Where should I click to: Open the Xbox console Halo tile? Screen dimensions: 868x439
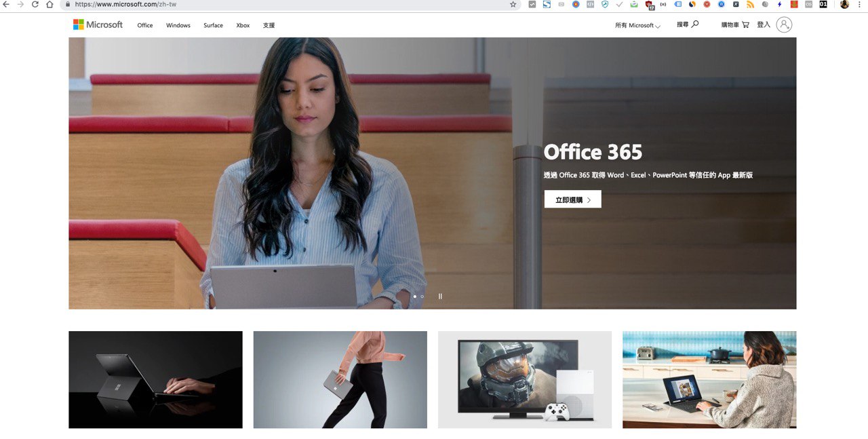525,379
